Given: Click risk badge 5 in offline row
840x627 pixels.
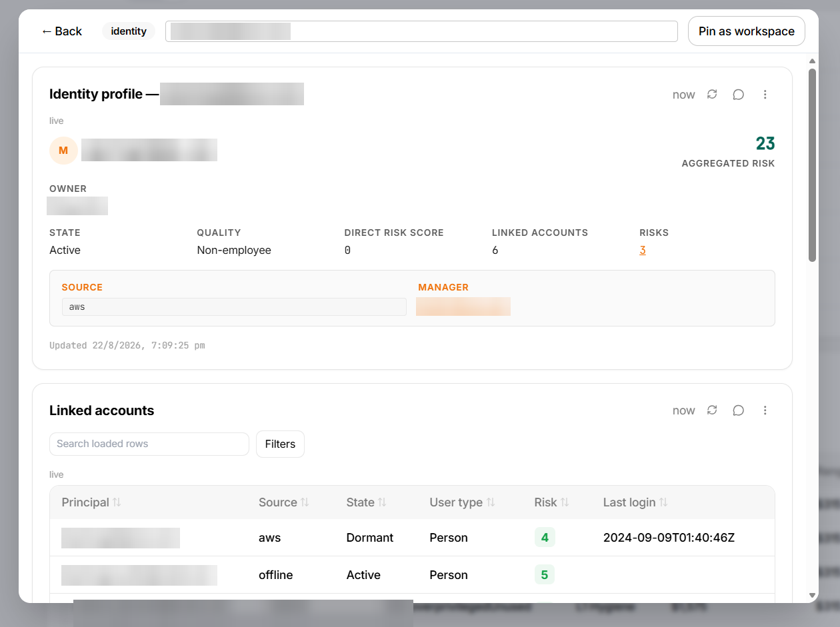Looking at the screenshot, I should click(x=545, y=575).
